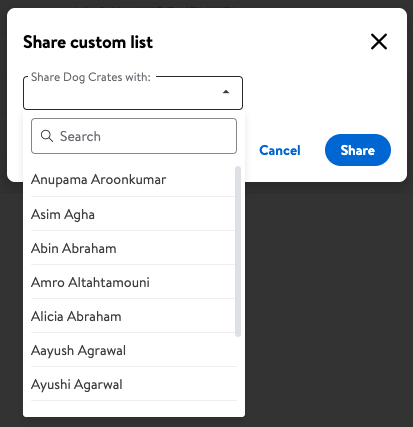Screen dimensions: 413x427
Task: Click the dark backdrop outside the dialog
Action: tap(327, 300)
